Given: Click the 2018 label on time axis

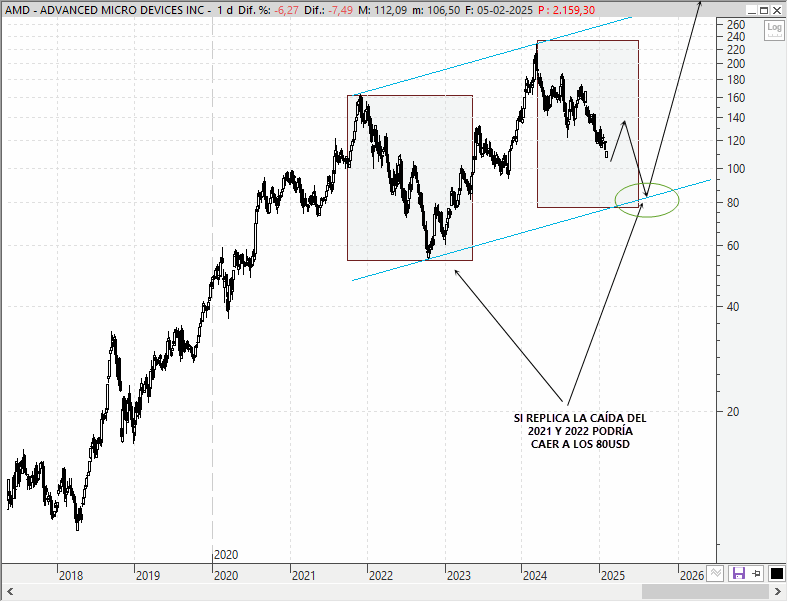Looking at the screenshot, I should point(71,575).
